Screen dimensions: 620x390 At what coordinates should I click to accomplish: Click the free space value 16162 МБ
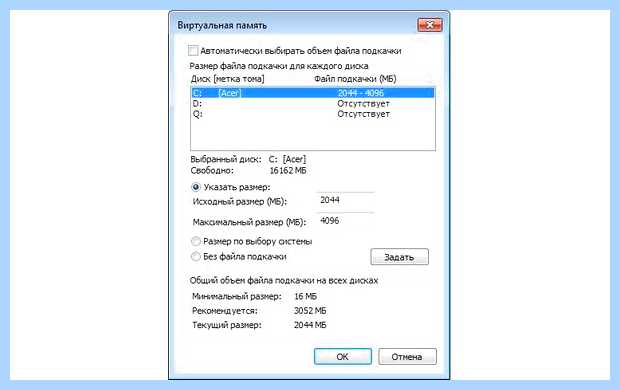coord(288,171)
